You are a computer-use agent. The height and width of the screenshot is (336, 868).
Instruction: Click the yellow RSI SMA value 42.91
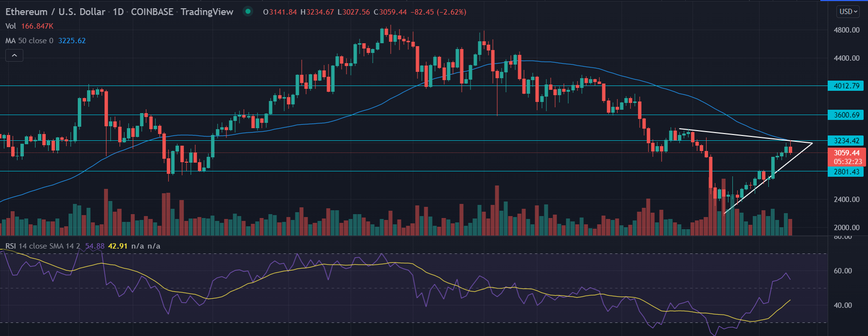118,246
